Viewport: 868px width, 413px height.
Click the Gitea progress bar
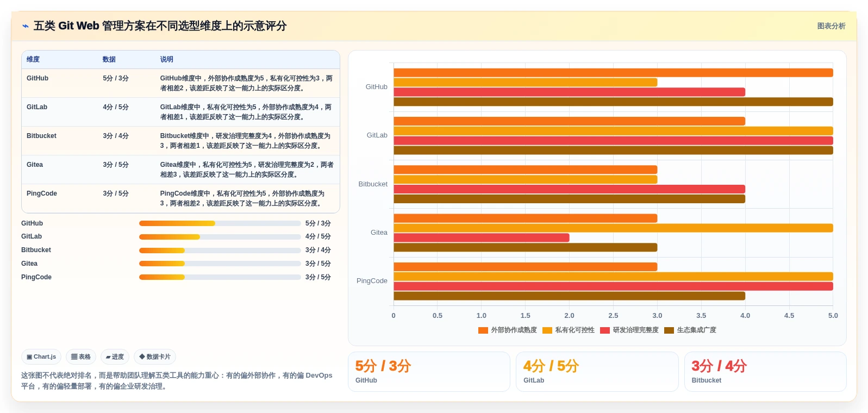tap(220, 264)
